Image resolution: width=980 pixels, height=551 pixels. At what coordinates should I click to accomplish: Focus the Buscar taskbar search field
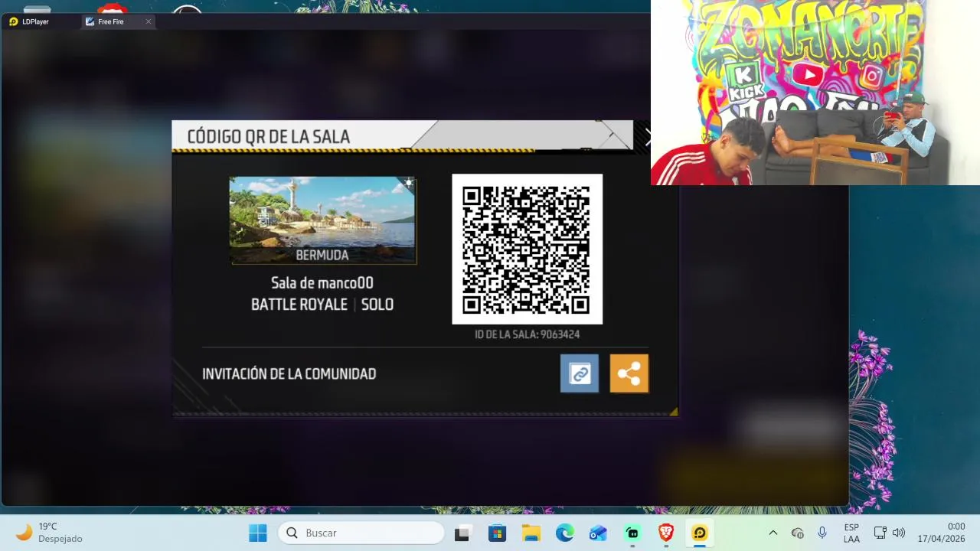click(x=361, y=533)
